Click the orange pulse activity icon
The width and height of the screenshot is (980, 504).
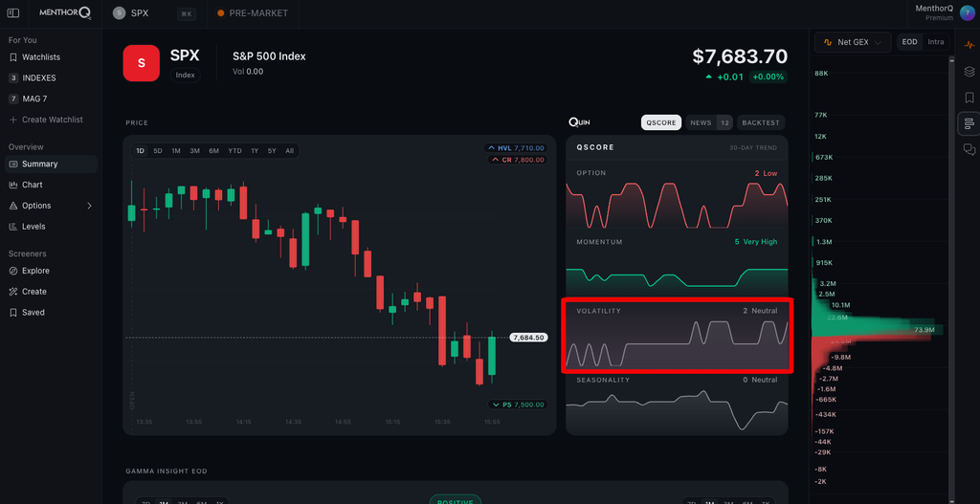tap(969, 45)
